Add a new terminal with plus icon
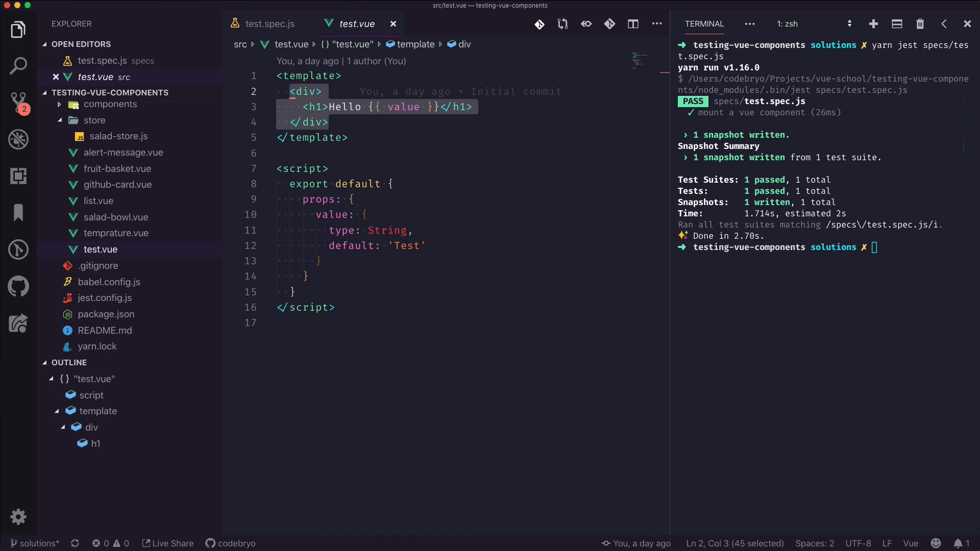Viewport: 980px width, 551px height. coord(873,24)
